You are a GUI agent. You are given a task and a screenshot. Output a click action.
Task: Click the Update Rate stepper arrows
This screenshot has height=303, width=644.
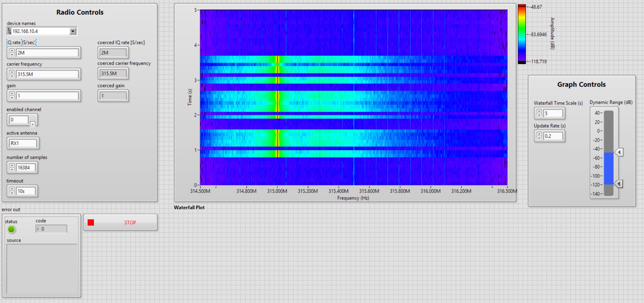pyautogui.click(x=539, y=136)
